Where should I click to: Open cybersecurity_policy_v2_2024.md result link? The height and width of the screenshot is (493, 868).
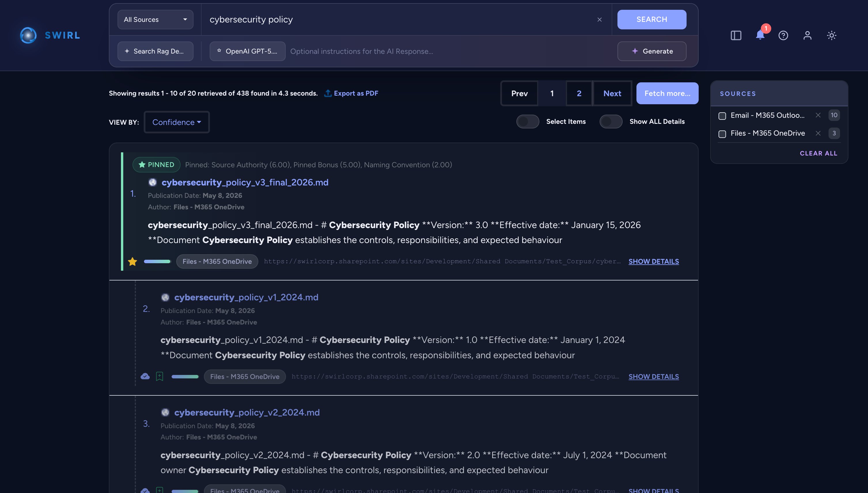tap(247, 412)
